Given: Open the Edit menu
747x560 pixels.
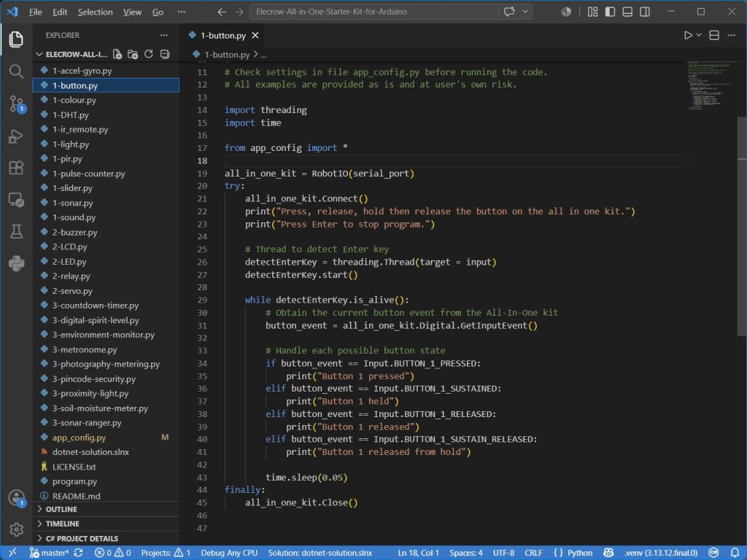Looking at the screenshot, I should tap(60, 12).
